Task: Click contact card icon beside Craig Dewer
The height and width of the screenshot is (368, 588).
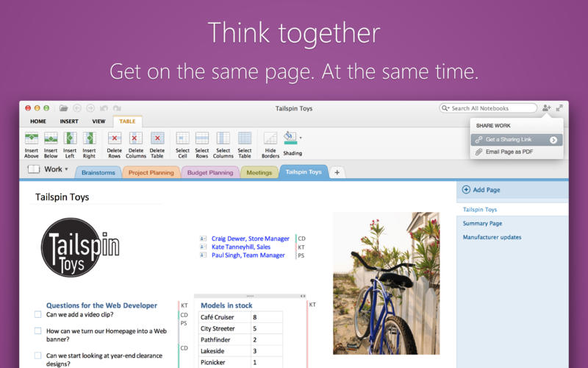Action: (204, 238)
